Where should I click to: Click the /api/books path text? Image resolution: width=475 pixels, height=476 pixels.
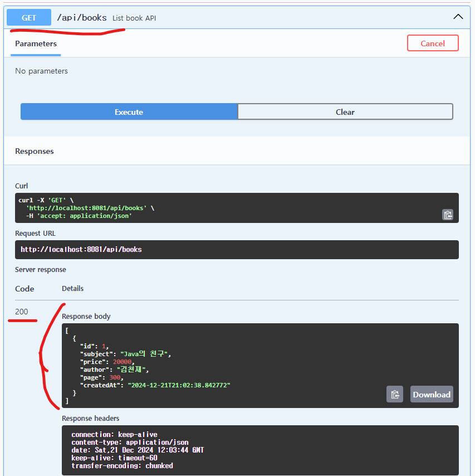[82, 18]
